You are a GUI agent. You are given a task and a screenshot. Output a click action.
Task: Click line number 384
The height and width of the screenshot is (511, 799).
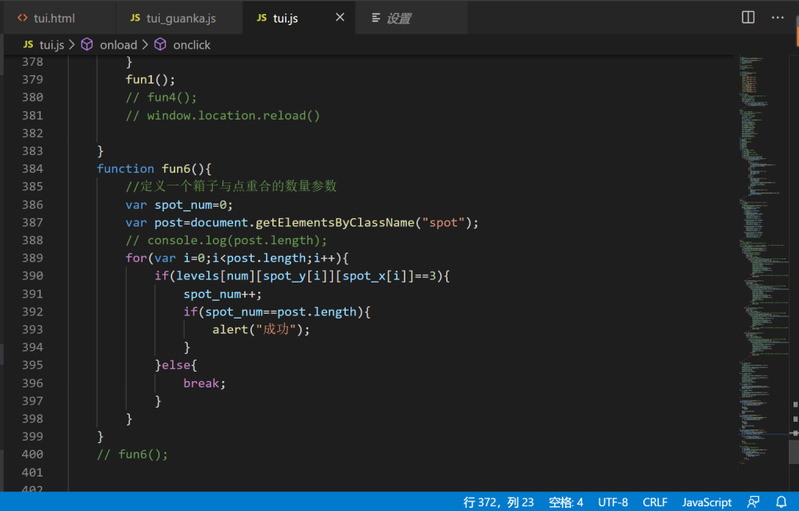(x=33, y=169)
